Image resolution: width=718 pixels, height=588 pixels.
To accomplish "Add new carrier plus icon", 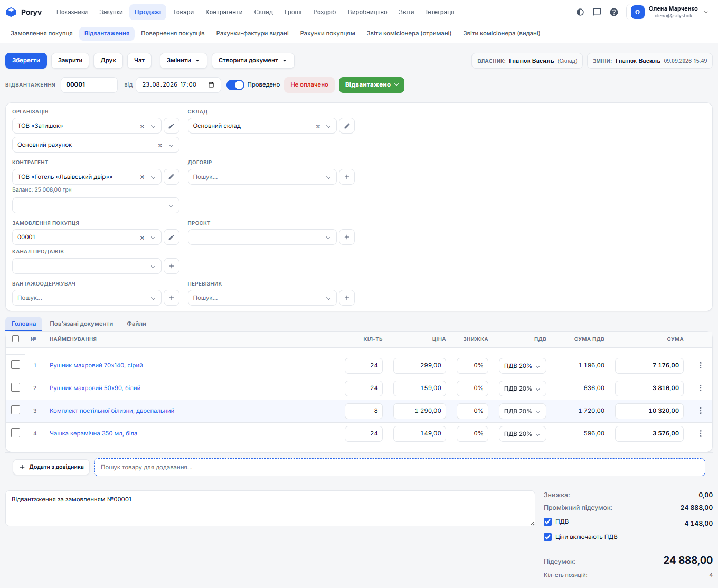I will click(347, 298).
